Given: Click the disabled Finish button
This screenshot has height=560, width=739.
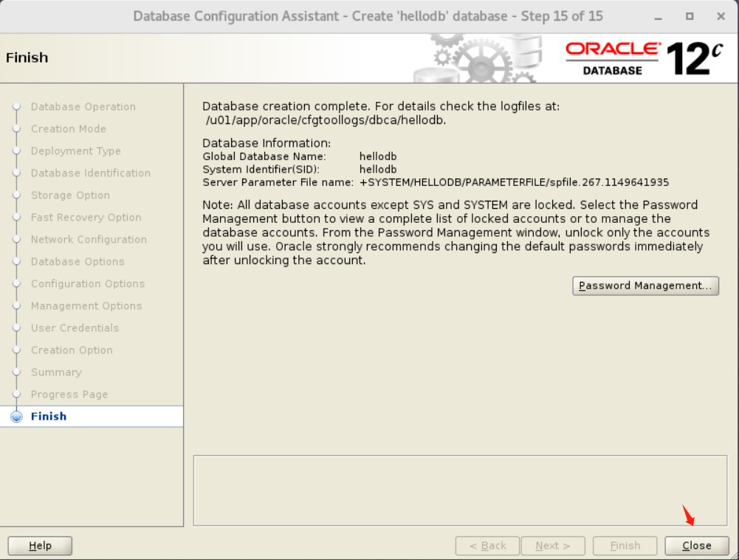Looking at the screenshot, I should [625, 545].
